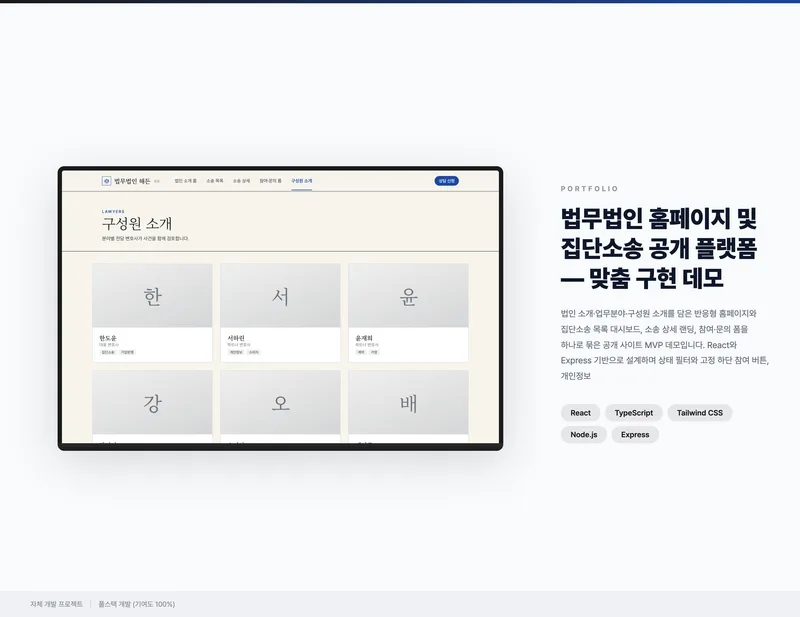This screenshot has width=800, height=617.
Task: Click the TypeScript tech tag
Action: (634, 413)
